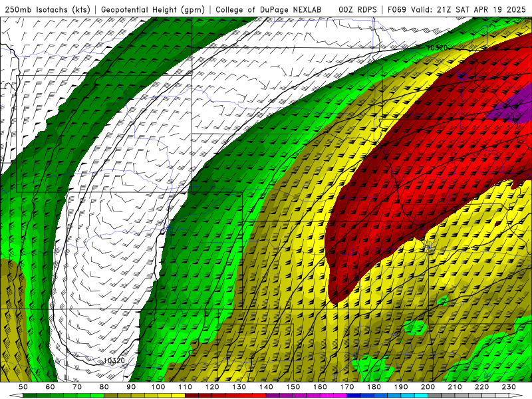Click the legend value 60
The height and width of the screenshot is (399, 532).
point(51,387)
